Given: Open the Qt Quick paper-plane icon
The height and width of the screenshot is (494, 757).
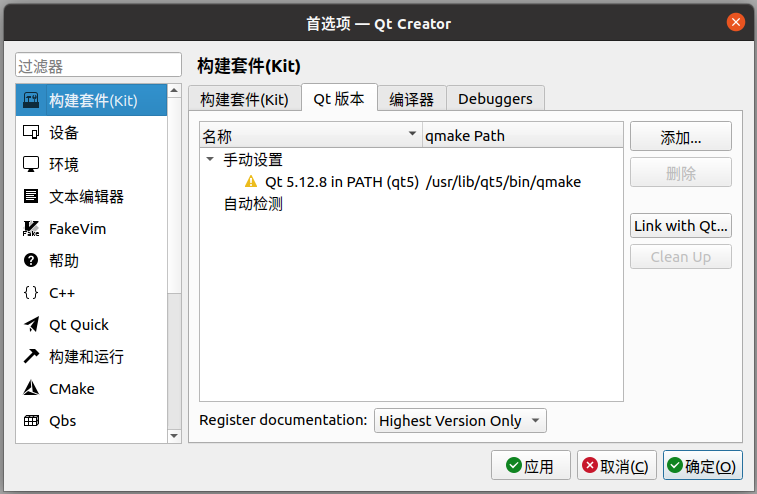Looking at the screenshot, I should click(x=31, y=325).
